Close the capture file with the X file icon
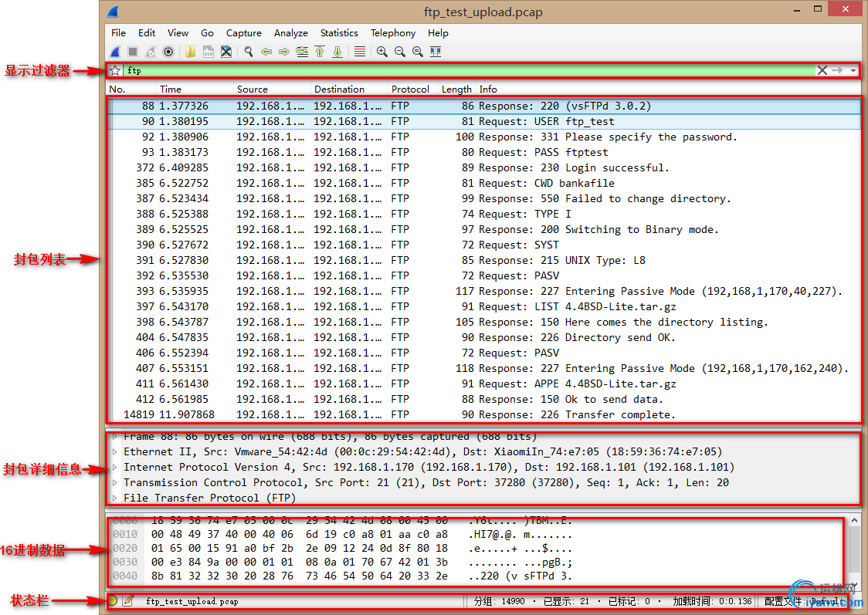 [225, 52]
